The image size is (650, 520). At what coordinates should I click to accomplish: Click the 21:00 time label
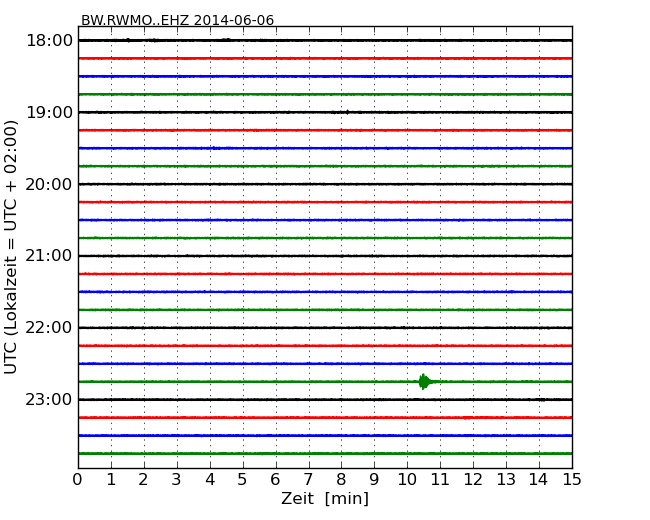[x=49, y=256]
